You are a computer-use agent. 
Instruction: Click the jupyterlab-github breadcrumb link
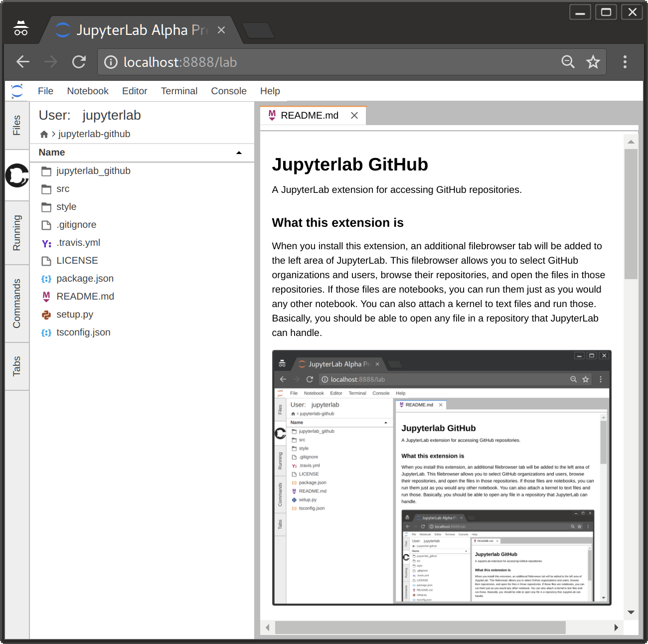click(94, 134)
